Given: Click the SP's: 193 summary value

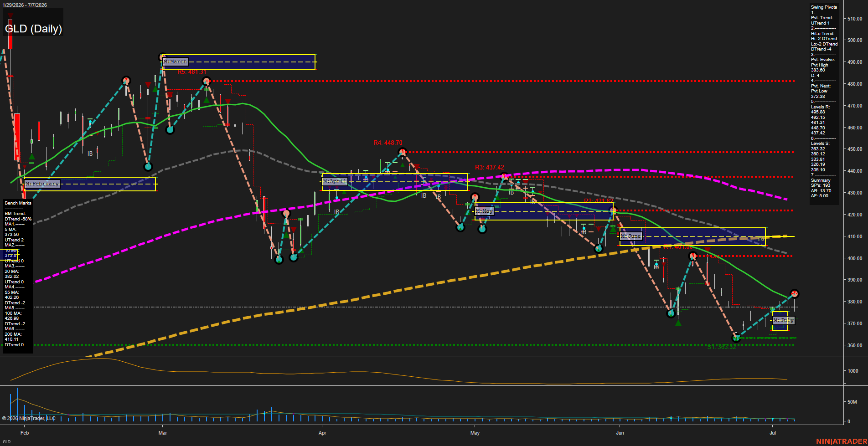Looking at the screenshot, I should click(821, 185).
